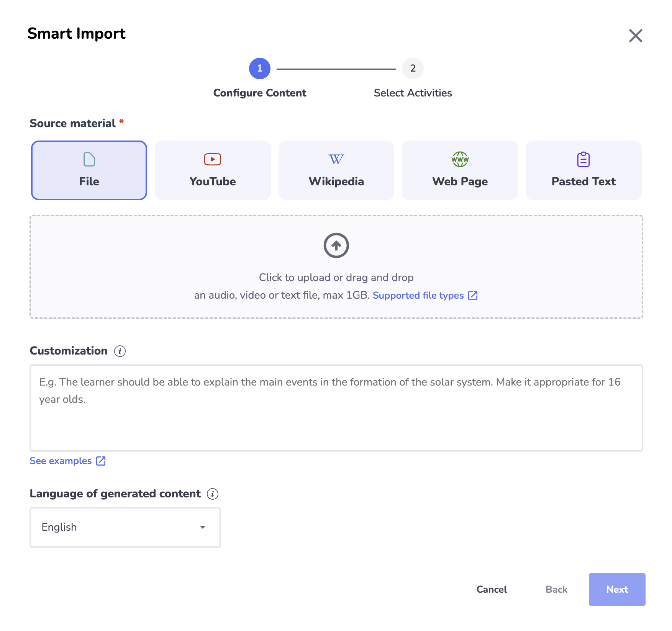Click the Next button
The width and height of the screenshot is (672, 631).
tap(617, 589)
